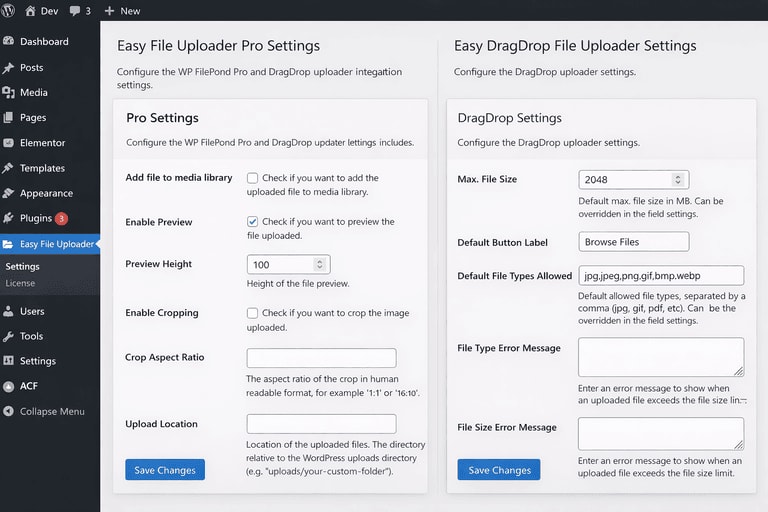This screenshot has height=512, width=768.
Task: Open the WordPress logo menu
Action: (x=7, y=10)
